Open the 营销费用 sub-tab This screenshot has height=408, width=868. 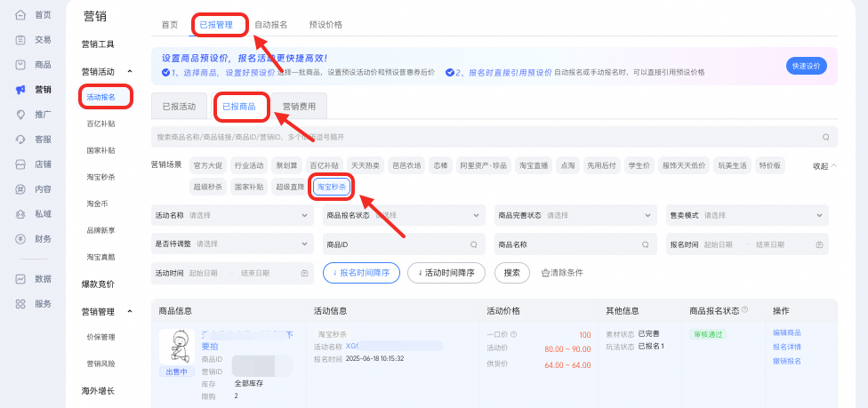point(299,107)
